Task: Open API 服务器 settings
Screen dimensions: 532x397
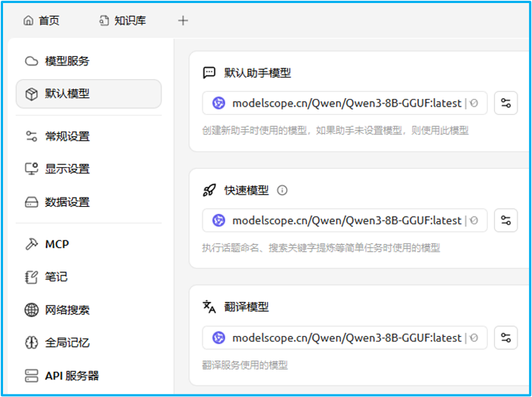Action: coord(88,376)
